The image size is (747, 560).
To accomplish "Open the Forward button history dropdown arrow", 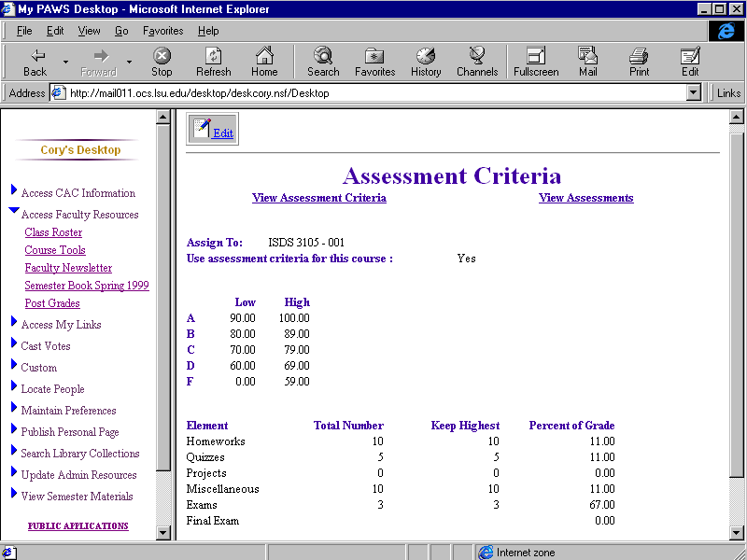I will coord(129,63).
